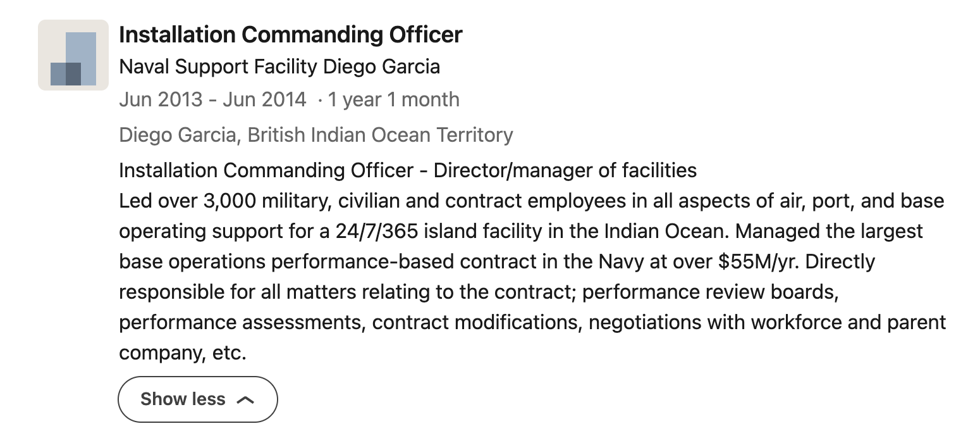This screenshot has width=980, height=438.
Task: Click the words Led over 3,000 military
Action: point(225,201)
